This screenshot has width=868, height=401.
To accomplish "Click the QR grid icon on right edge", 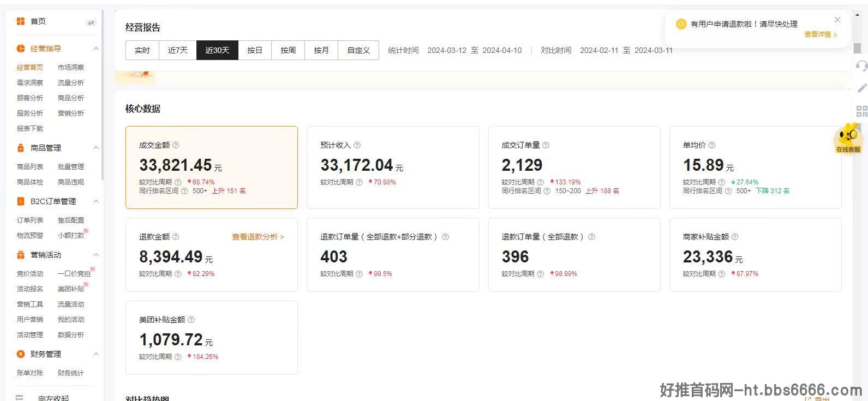I will click(862, 111).
